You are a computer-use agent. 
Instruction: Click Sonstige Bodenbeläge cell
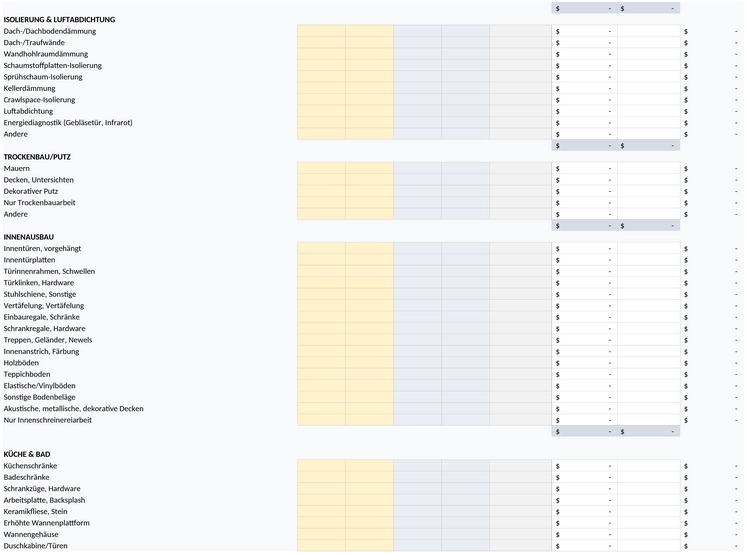coord(39,396)
